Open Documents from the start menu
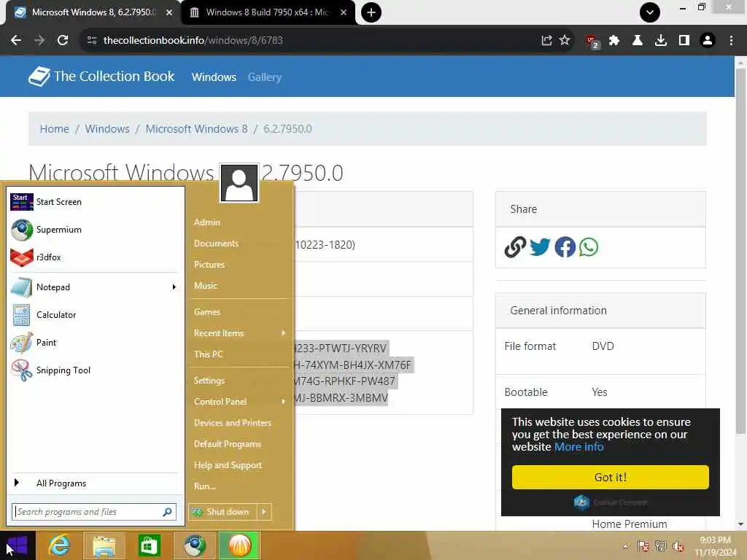The image size is (747, 560). 216,244
